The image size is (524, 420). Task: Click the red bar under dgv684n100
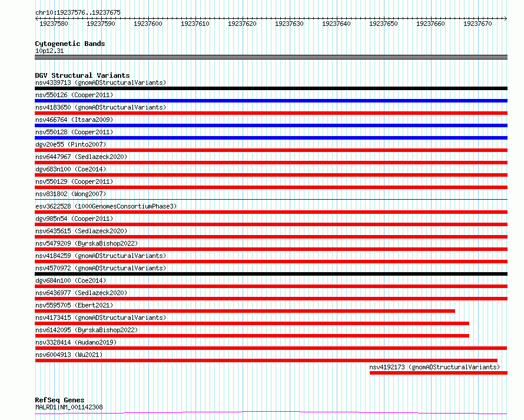pyautogui.click(x=271, y=286)
